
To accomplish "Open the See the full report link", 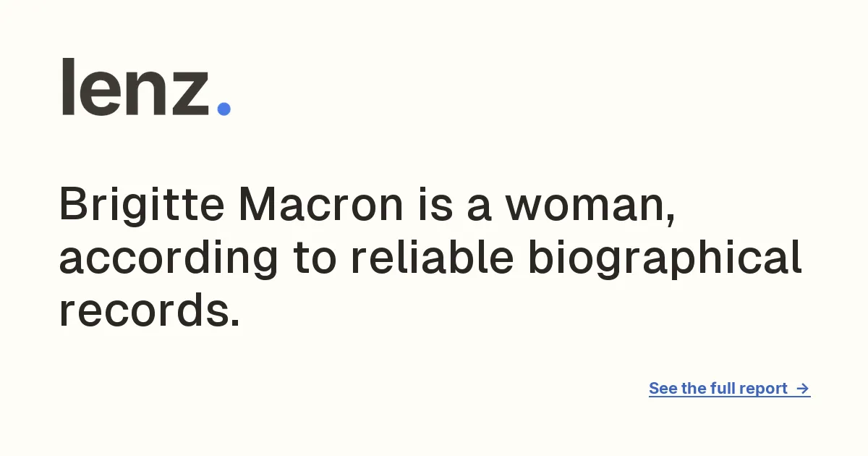I will [729, 389].
